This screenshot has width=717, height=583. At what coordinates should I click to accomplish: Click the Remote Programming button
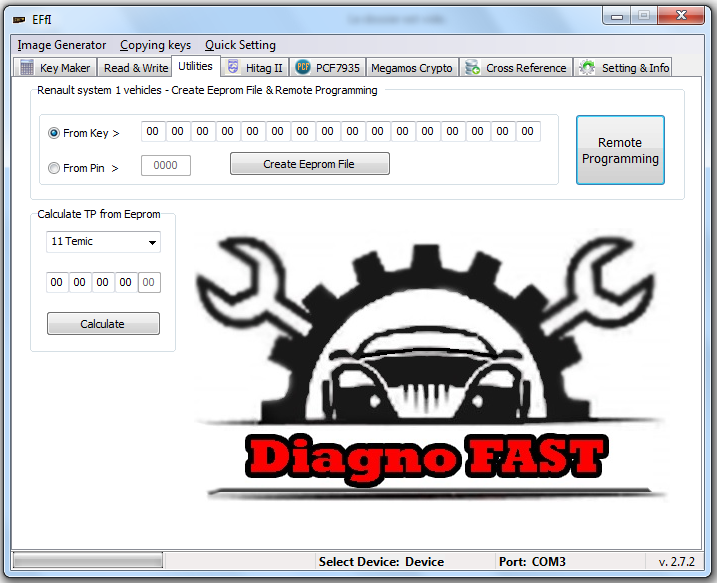pyautogui.click(x=620, y=150)
